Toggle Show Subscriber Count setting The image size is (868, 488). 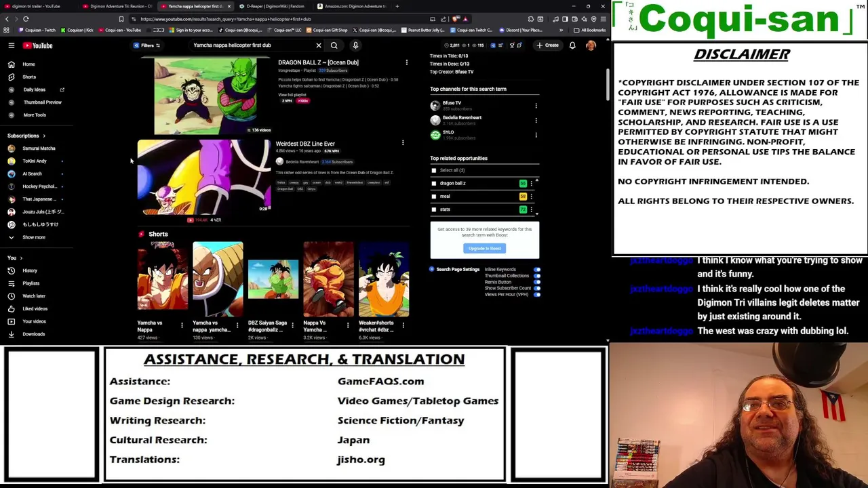point(537,288)
